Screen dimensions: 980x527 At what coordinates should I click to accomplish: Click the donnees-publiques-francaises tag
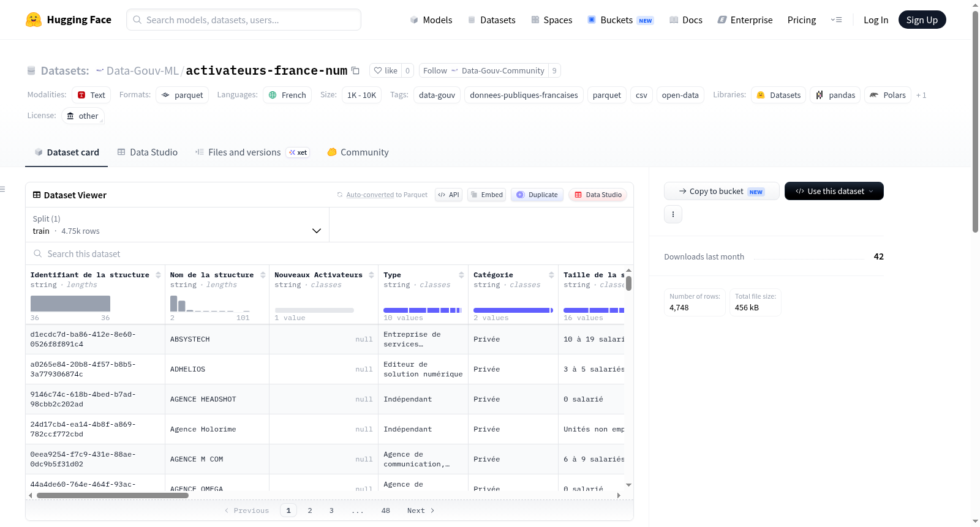[524, 95]
